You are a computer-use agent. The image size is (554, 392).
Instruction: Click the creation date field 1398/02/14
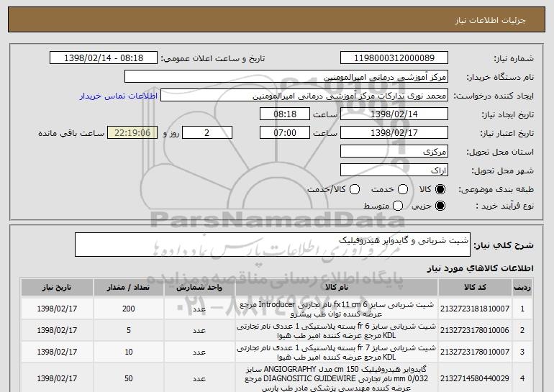(x=394, y=114)
